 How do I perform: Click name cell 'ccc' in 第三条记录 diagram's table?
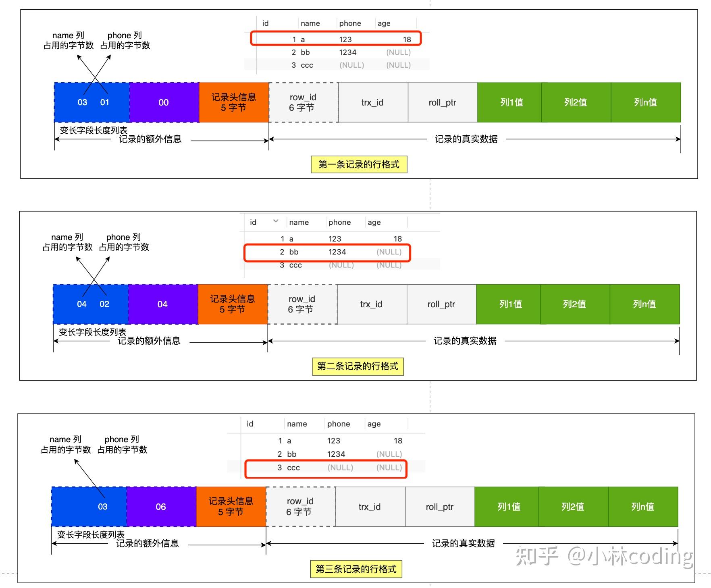pos(293,468)
